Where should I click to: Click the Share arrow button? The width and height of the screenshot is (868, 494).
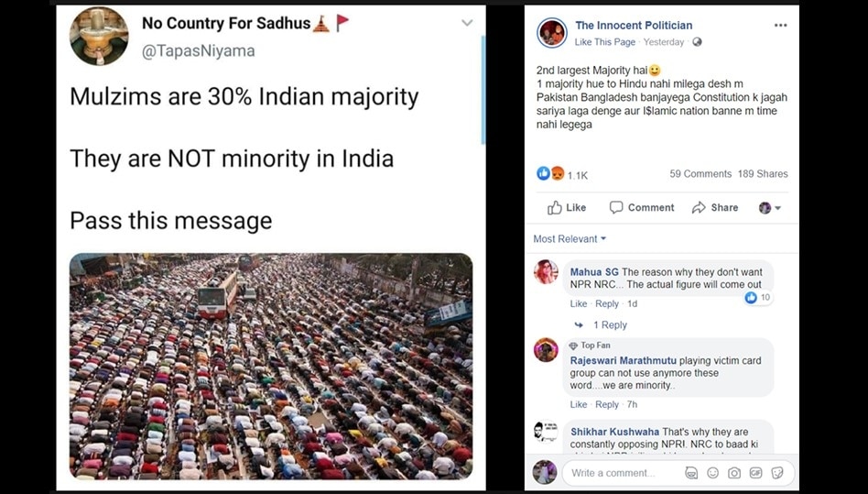pos(715,208)
